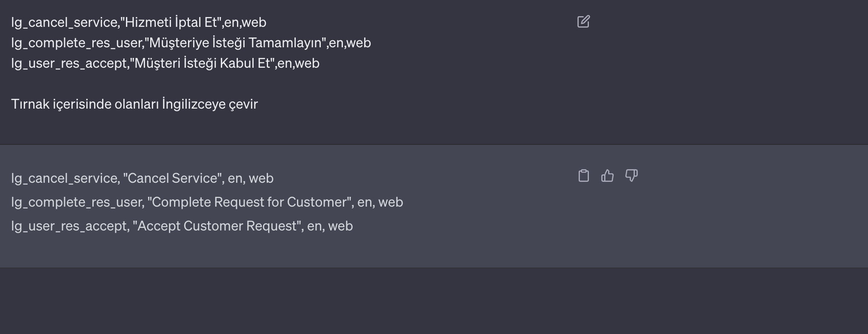868x334 pixels.
Task: Click the lg_user_res_accept key in the response
Action: tap(69, 226)
